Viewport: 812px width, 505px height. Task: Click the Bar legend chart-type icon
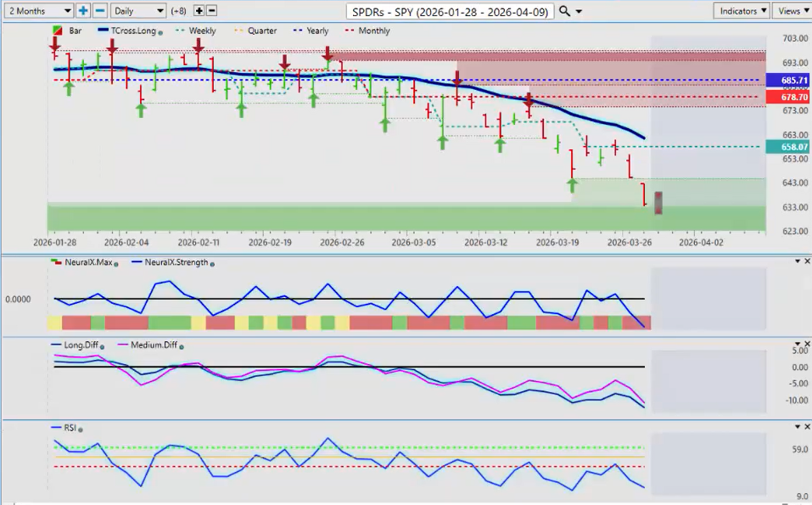click(x=58, y=31)
